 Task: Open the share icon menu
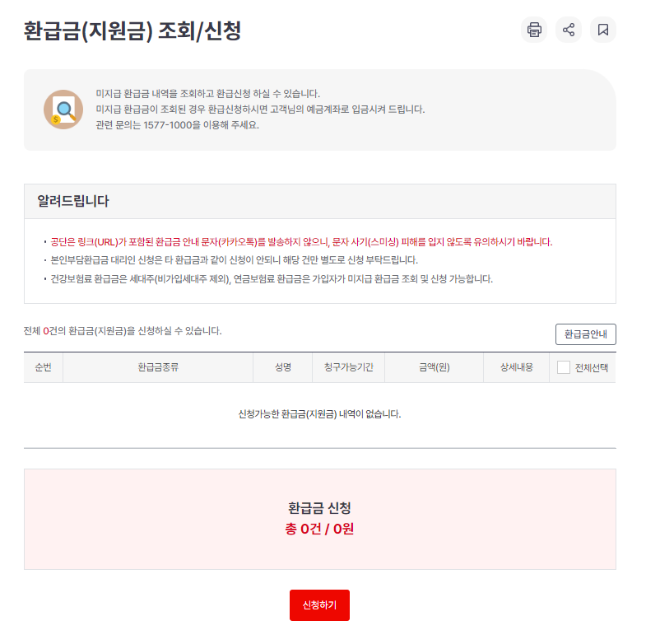click(x=569, y=30)
